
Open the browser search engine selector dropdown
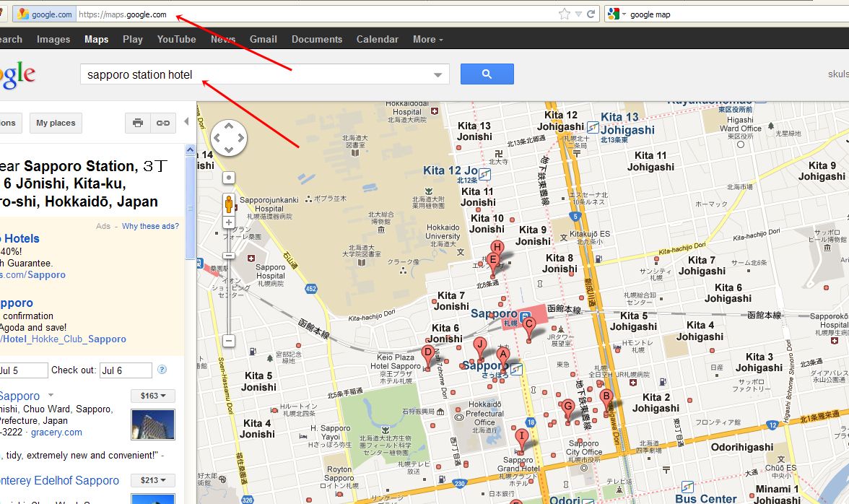617,14
